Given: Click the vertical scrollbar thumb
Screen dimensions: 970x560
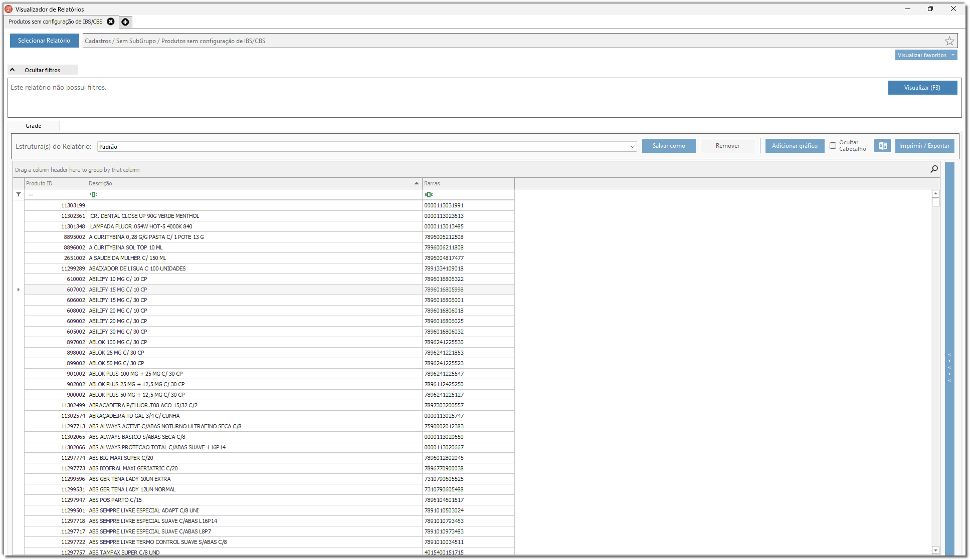Looking at the screenshot, I should coord(935,202).
